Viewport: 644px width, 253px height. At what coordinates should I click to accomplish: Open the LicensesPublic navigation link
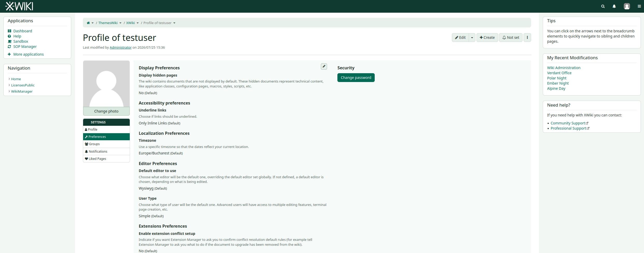click(x=23, y=85)
